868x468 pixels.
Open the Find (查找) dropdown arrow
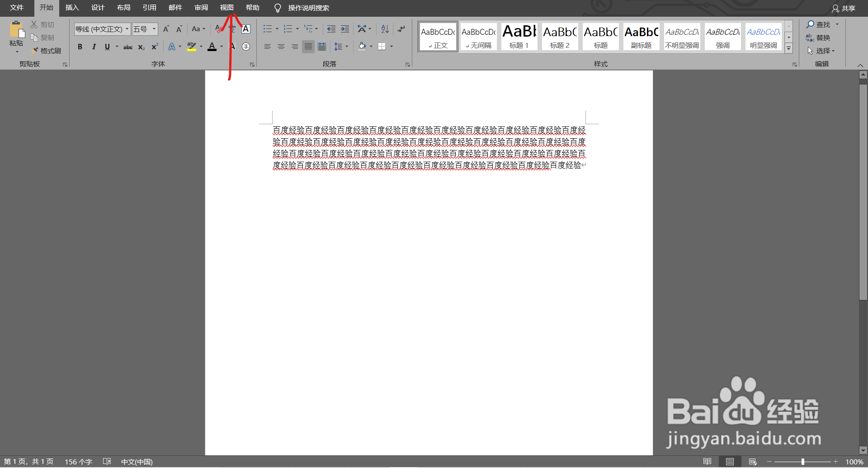click(x=837, y=24)
